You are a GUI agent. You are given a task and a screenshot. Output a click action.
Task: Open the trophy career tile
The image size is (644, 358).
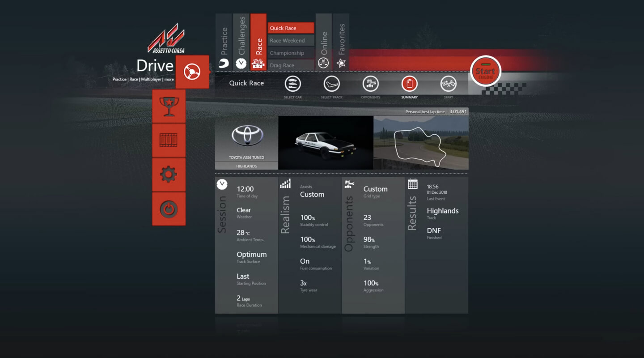pyautogui.click(x=169, y=106)
